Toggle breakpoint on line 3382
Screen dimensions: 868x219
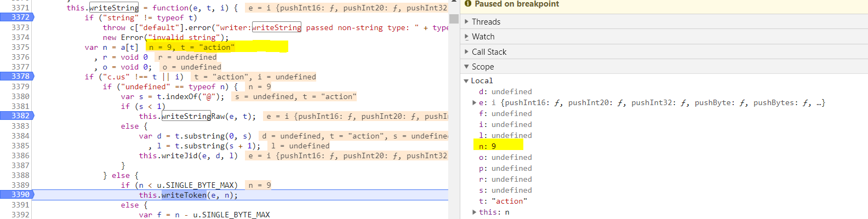coord(17,116)
